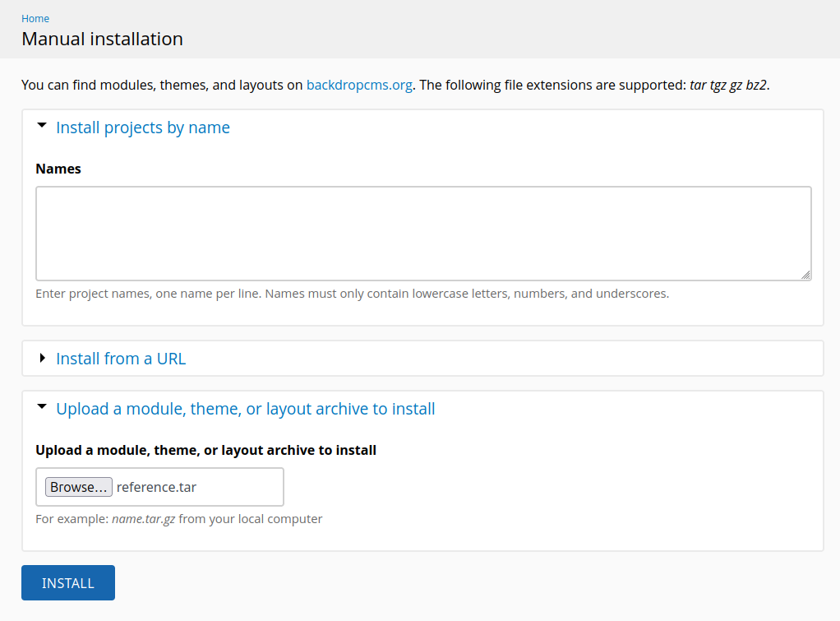The width and height of the screenshot is (840, 621).
Task: Open the backdropcms.org link
Action: coord(359,85)
